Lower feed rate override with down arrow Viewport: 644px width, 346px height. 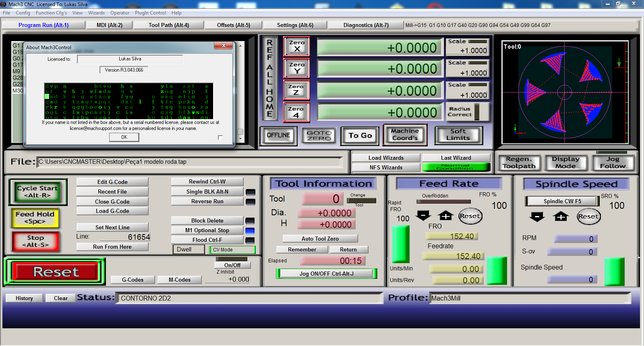coord(423,216)
